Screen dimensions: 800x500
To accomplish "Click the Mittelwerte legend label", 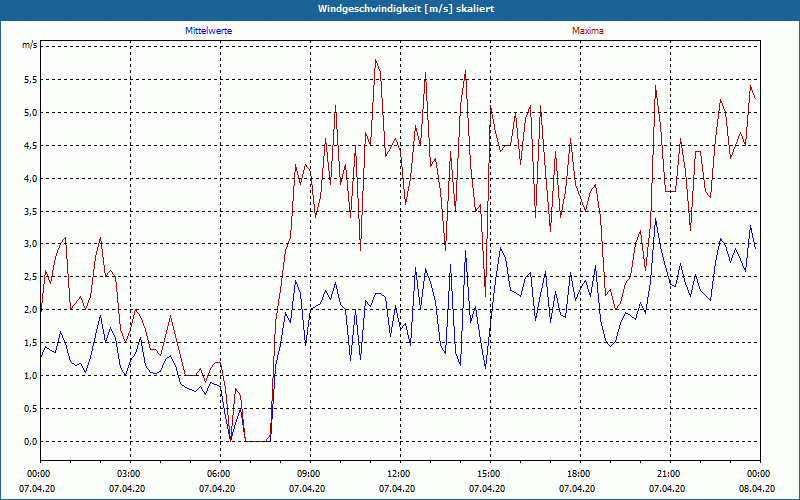I will click(x=208, y=31).
